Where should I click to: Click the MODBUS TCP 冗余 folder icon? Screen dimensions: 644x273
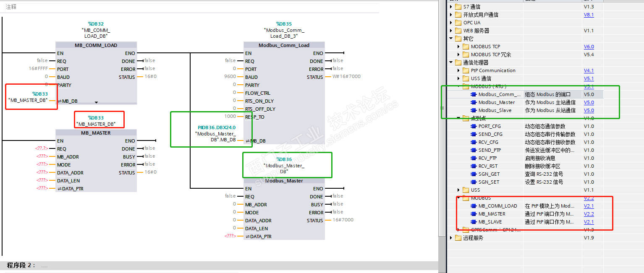click(466, 55)
